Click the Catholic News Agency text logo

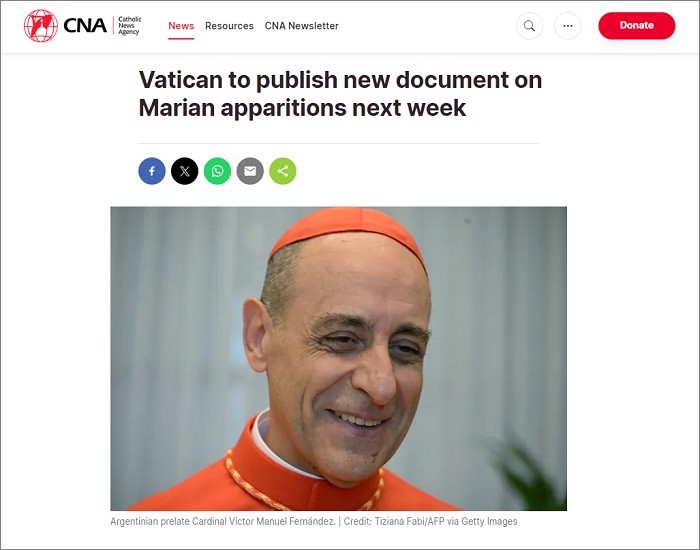tap(129, 25)
